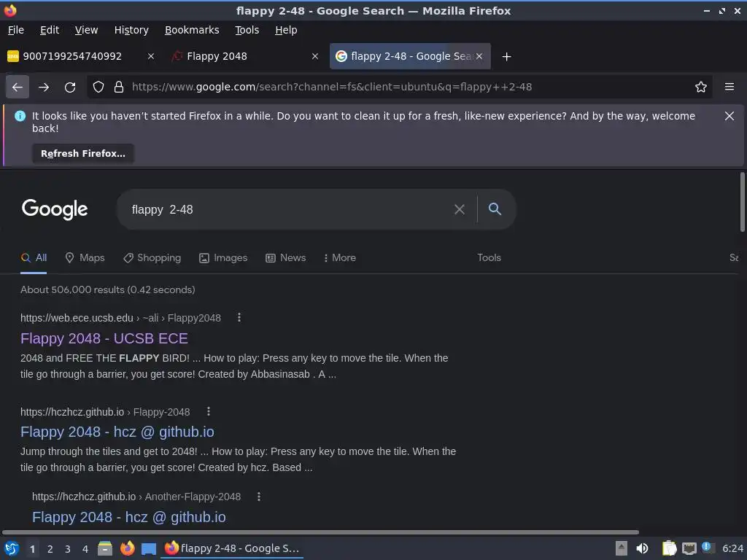Image resolution: width=747 pixels, height=560 pixels.
Task: Click the site security padlock icon
Action: click(119, 87)
